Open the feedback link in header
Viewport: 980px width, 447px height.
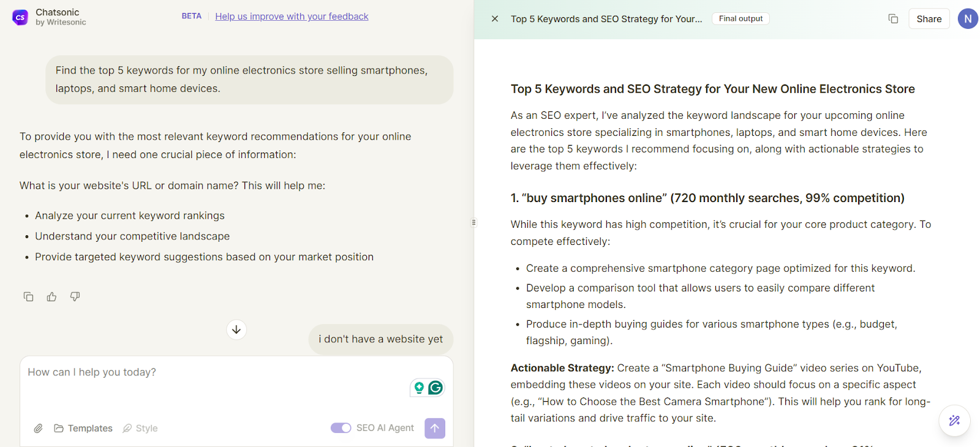point(292,17)
